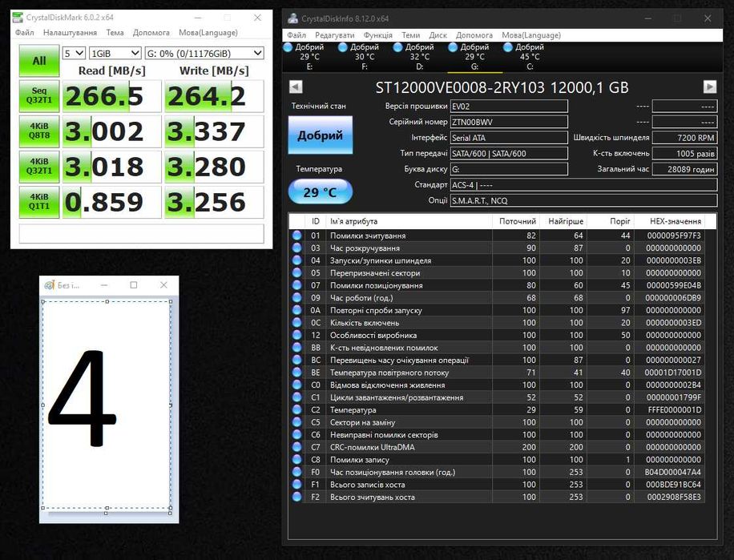Click the firmware version field EV02

click(509, 107)
